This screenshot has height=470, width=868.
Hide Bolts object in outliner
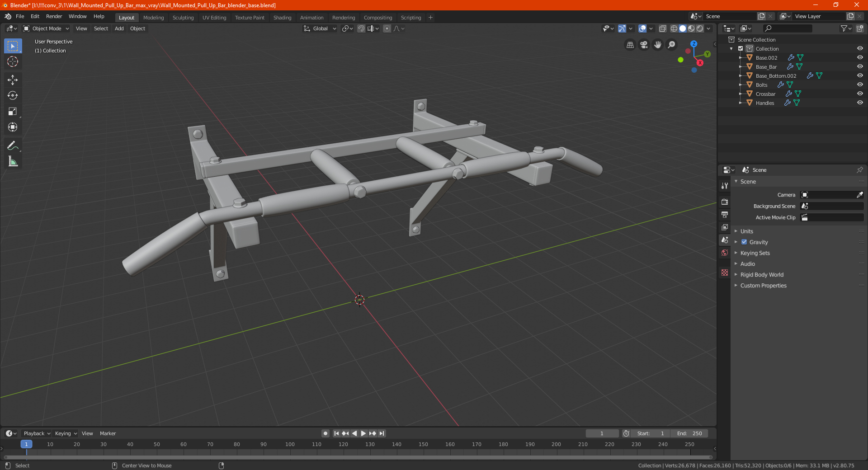[x=860, y=85]
